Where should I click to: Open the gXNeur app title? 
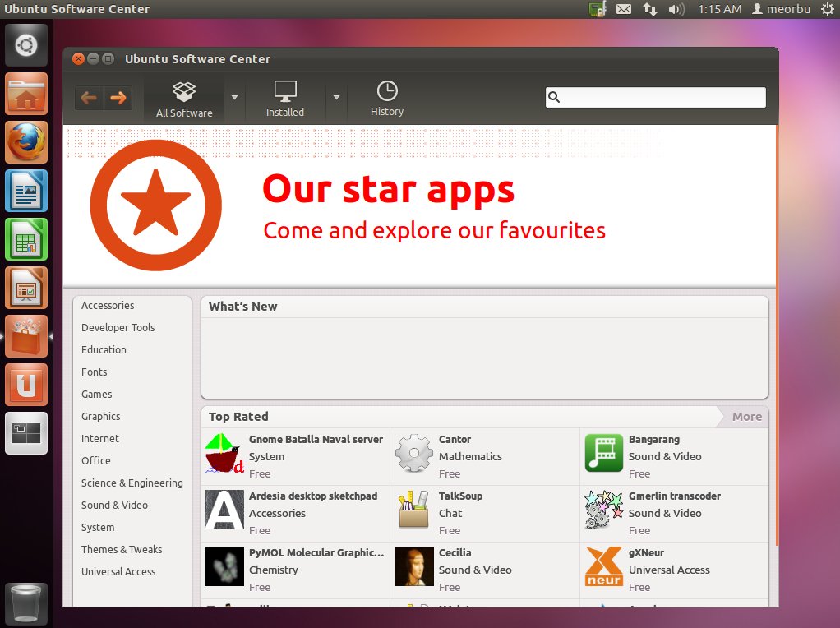[646, 553]
